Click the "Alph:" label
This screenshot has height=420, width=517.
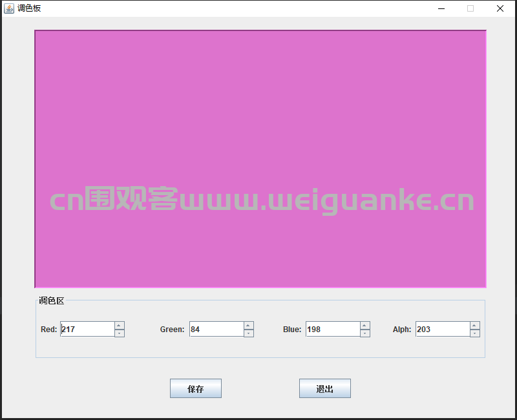coord(402,330)
